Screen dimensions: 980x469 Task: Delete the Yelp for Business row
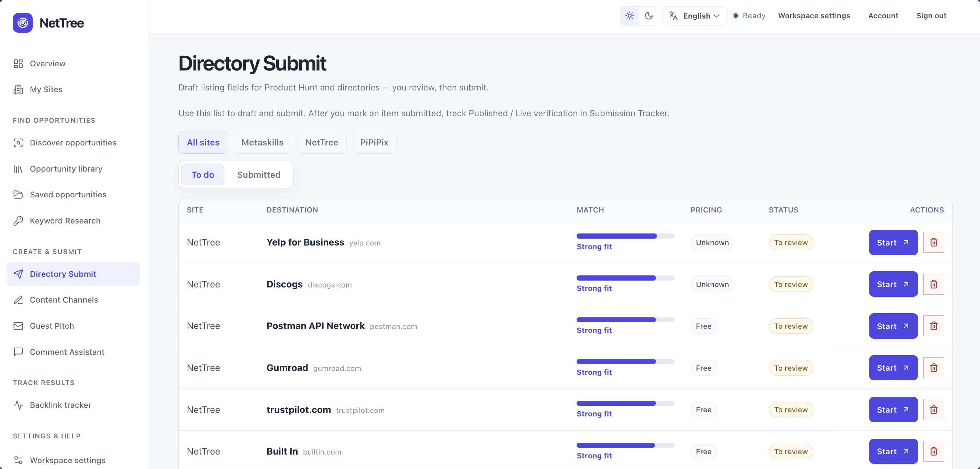[934, 242]
